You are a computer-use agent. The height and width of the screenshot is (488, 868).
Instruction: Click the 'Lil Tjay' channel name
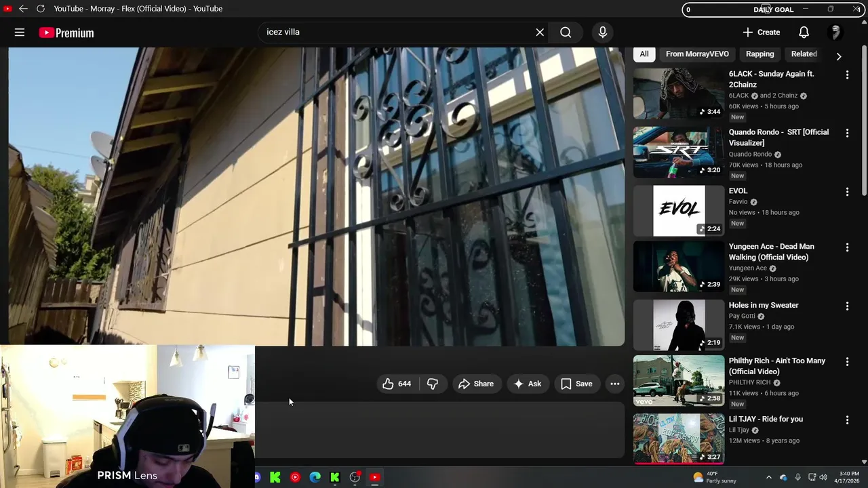[x=739, y=430]
